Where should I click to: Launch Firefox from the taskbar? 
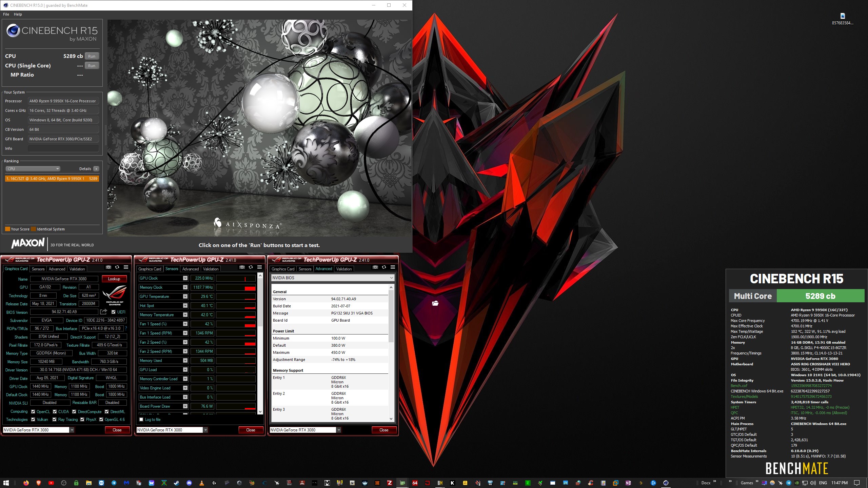(26, 483)
